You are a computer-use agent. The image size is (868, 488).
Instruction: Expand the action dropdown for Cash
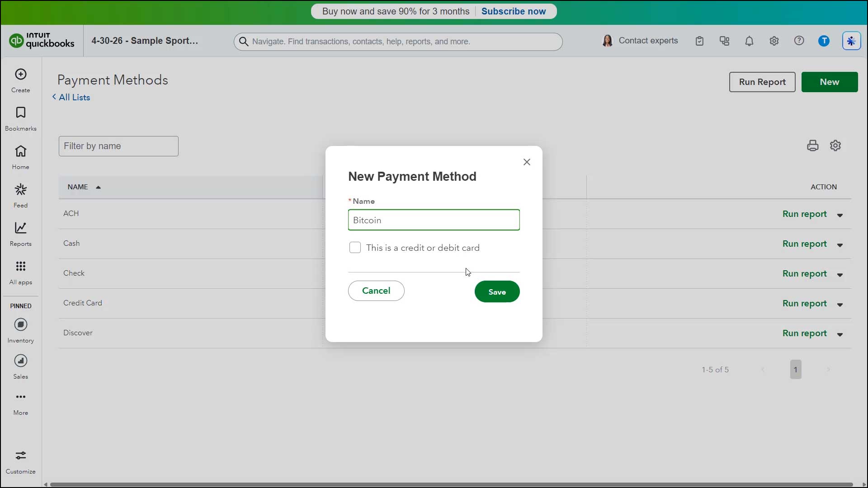[840, 245]
